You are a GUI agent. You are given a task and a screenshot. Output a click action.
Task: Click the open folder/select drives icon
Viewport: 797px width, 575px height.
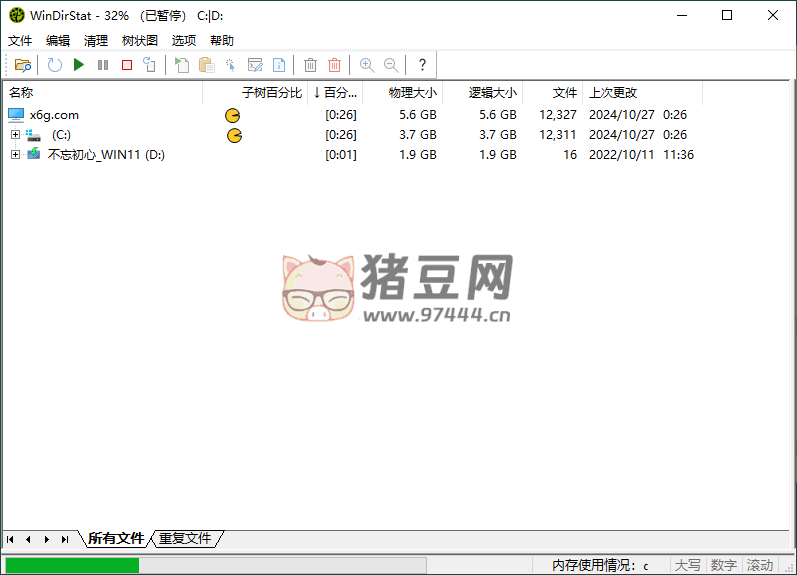(23, 65)
